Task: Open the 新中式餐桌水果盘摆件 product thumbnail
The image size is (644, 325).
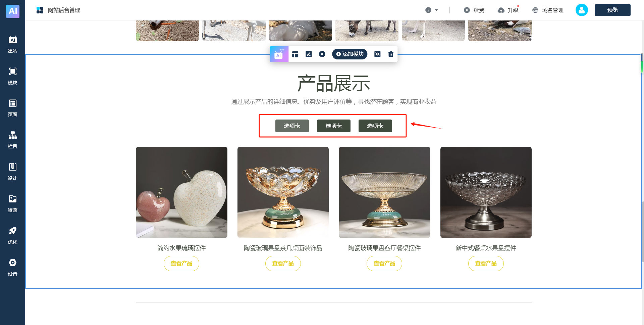Action: 486,192
